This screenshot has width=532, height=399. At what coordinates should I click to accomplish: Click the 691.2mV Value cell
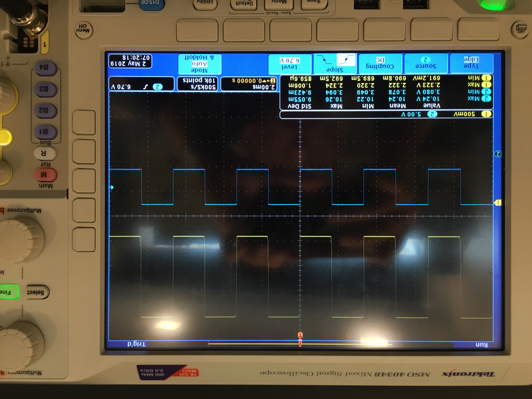(x=426, y=78)
